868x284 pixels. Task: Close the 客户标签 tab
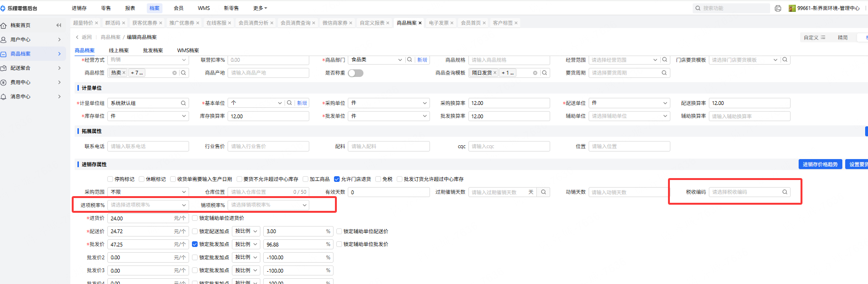pyautogui.click(x=516, y=23)
